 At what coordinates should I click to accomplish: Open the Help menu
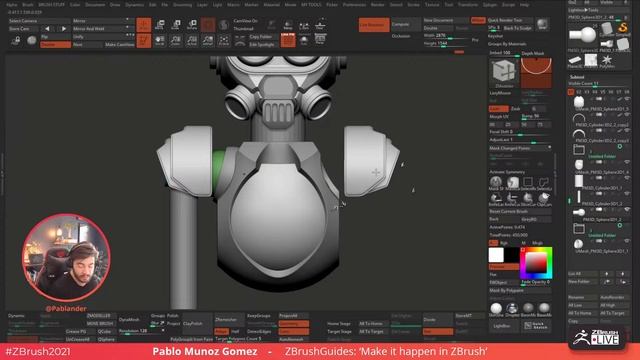point(524,5)
